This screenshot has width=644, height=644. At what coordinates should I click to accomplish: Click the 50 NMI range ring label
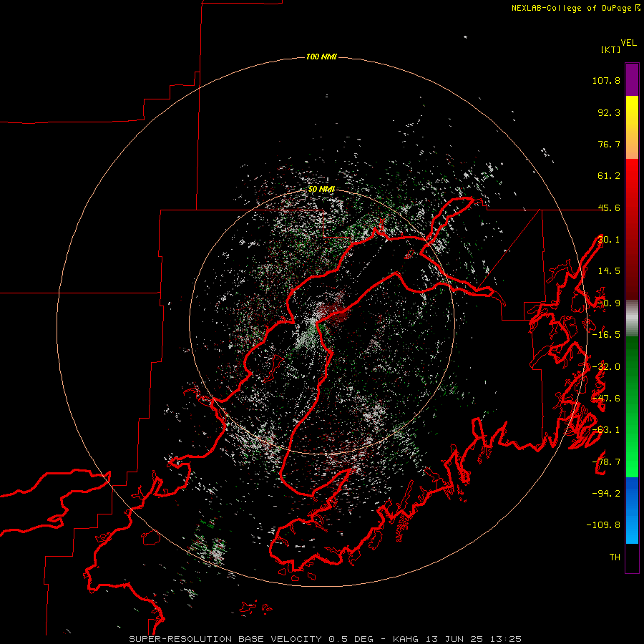(321, 189)
